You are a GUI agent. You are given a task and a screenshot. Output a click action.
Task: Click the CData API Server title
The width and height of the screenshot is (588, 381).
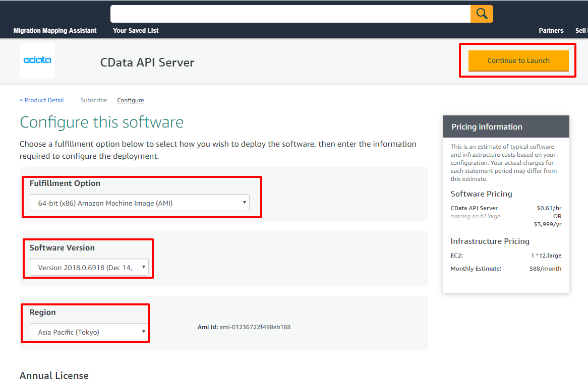pos(147,62)
